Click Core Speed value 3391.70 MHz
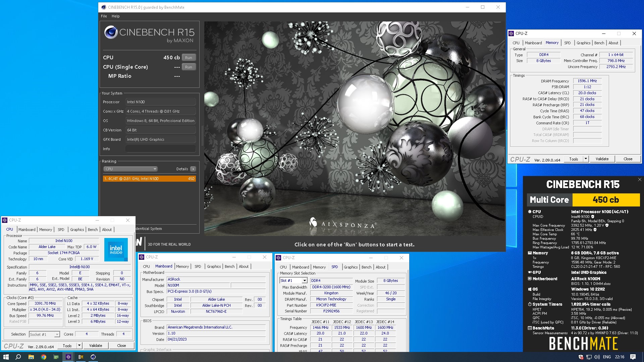 (x=45, y=303)
